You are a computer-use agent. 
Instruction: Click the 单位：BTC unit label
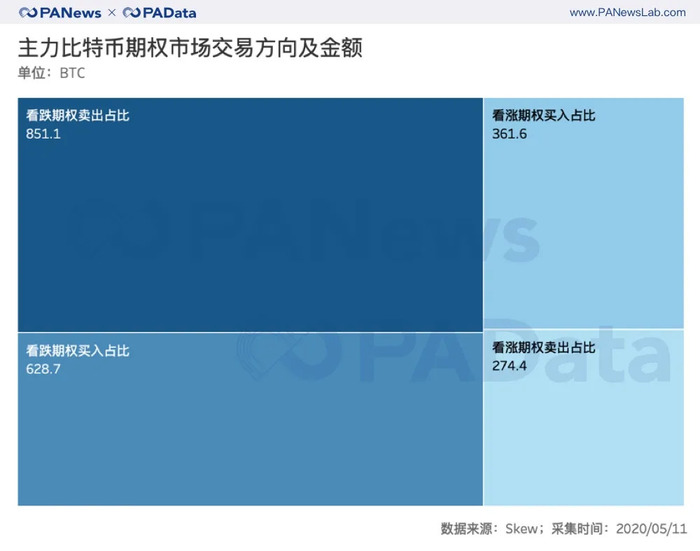point(52,74)
